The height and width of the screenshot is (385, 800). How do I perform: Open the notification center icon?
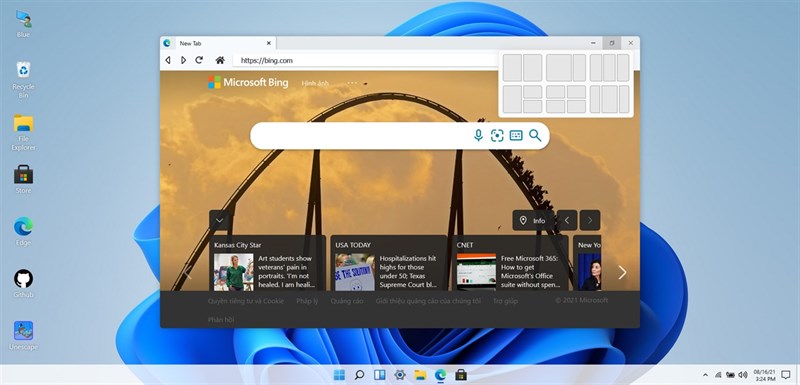[786, 375]
